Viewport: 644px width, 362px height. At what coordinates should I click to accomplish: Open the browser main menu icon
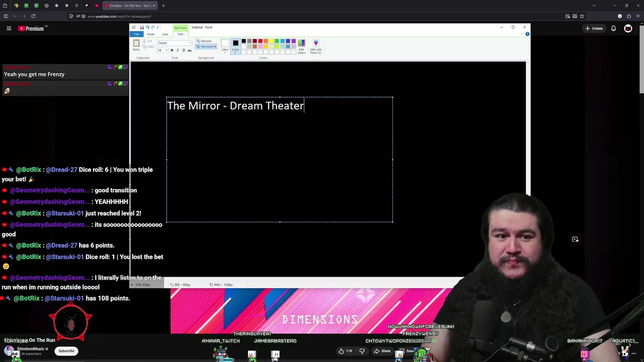638,16
